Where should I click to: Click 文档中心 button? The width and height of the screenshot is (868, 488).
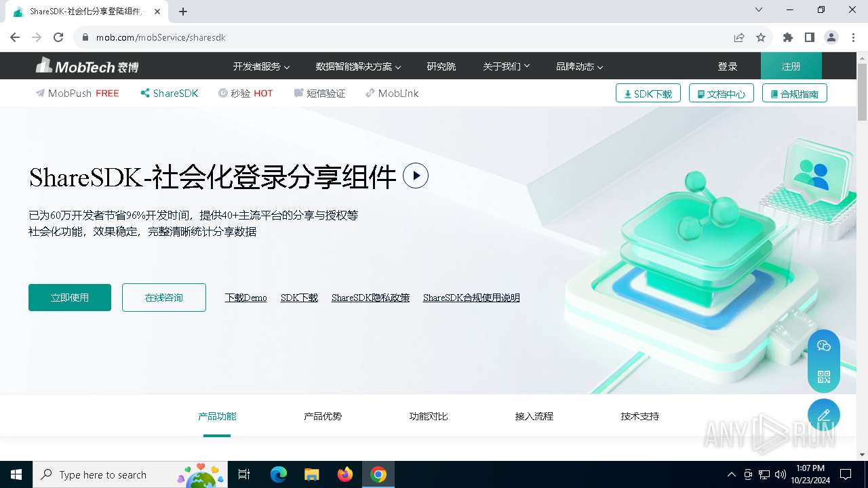coord(721,94)
